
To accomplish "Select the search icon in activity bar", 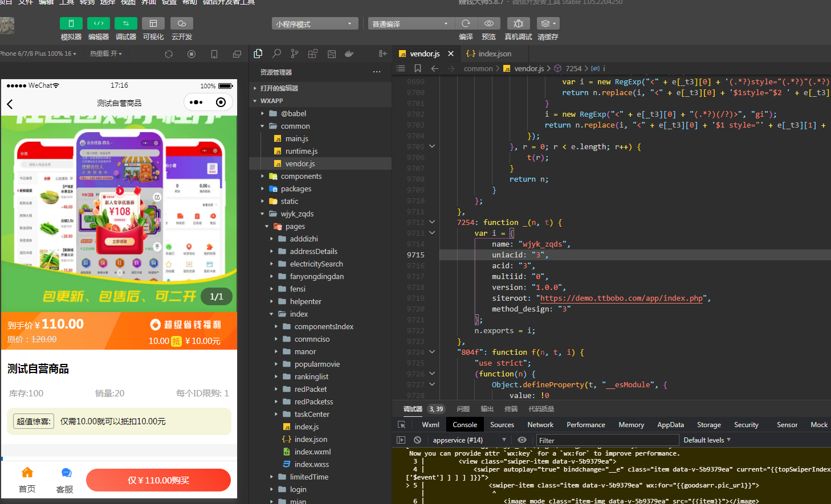I will [276, 53].
